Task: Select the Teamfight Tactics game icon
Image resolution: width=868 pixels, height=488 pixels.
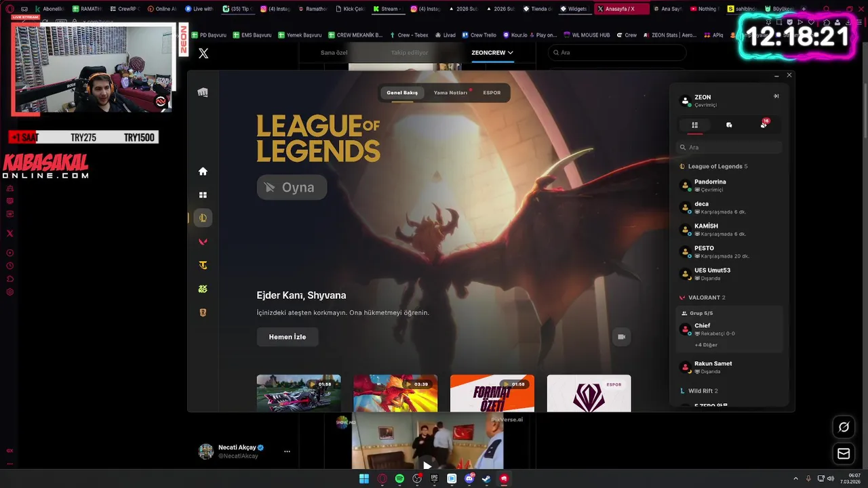Action: coord(203,266)
